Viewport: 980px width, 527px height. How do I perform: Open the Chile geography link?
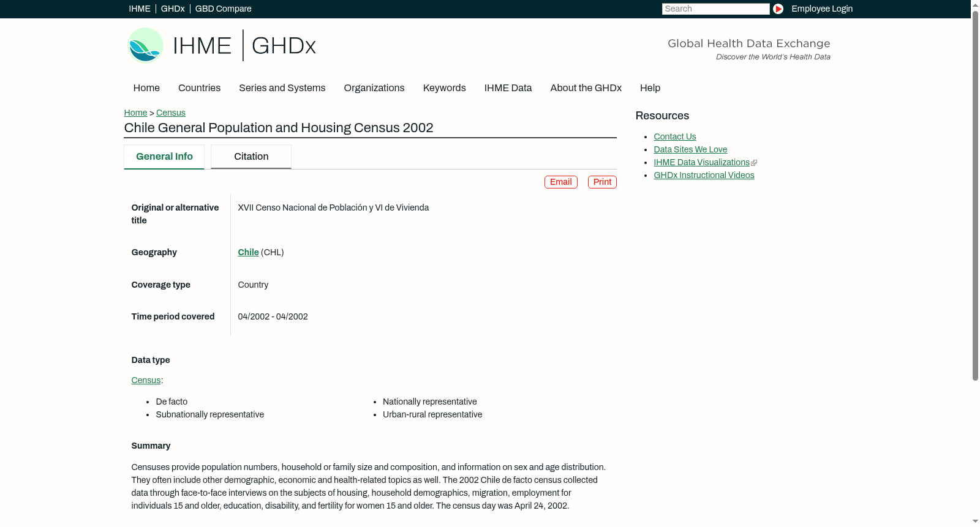(x=248, y=252)
